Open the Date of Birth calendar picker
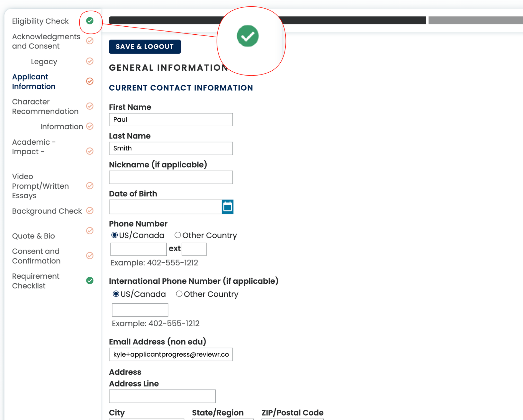 tap(228, 207)
